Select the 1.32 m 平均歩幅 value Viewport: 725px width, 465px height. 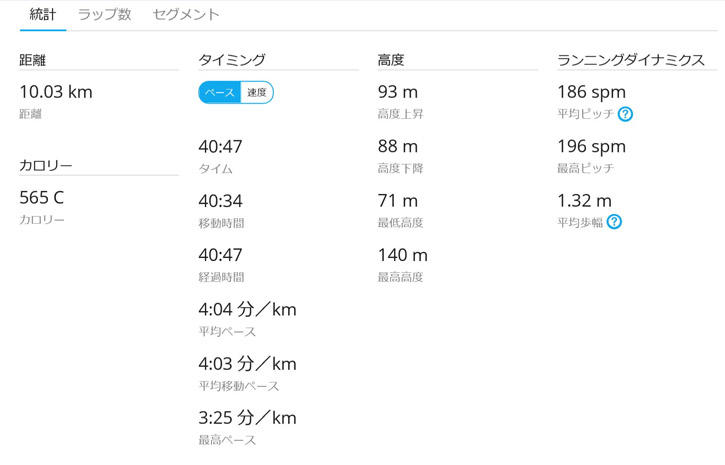tap(584, 200)
